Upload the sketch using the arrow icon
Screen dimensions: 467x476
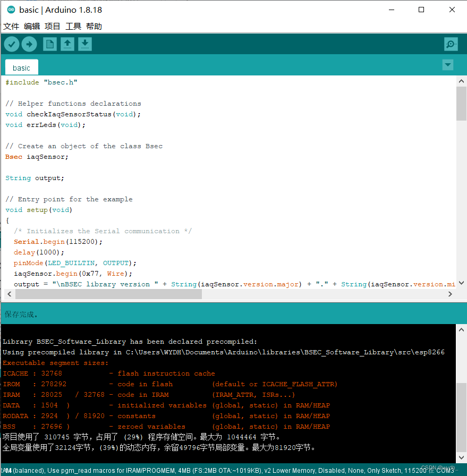29,44
